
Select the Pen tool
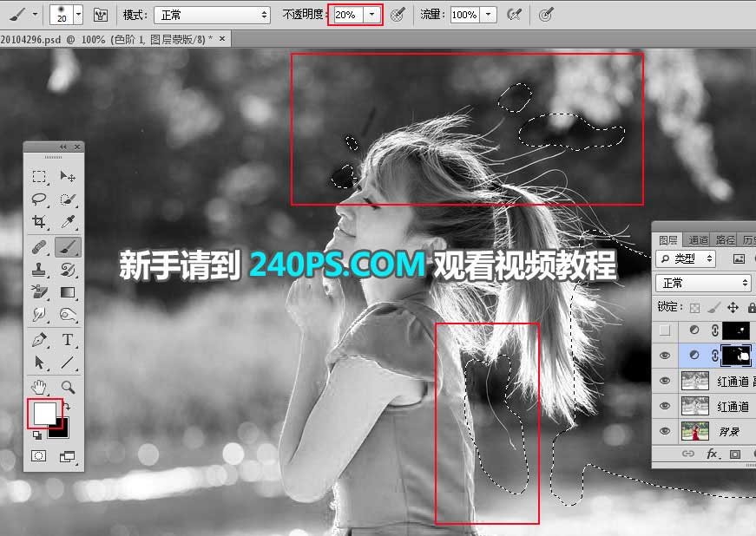[x=40, y=340]
